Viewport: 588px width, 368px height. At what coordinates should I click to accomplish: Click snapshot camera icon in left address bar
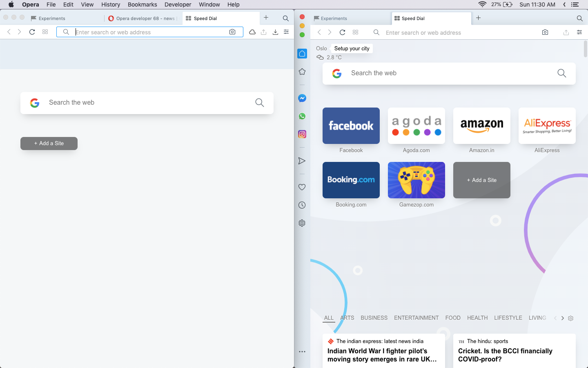coord(232,32)
